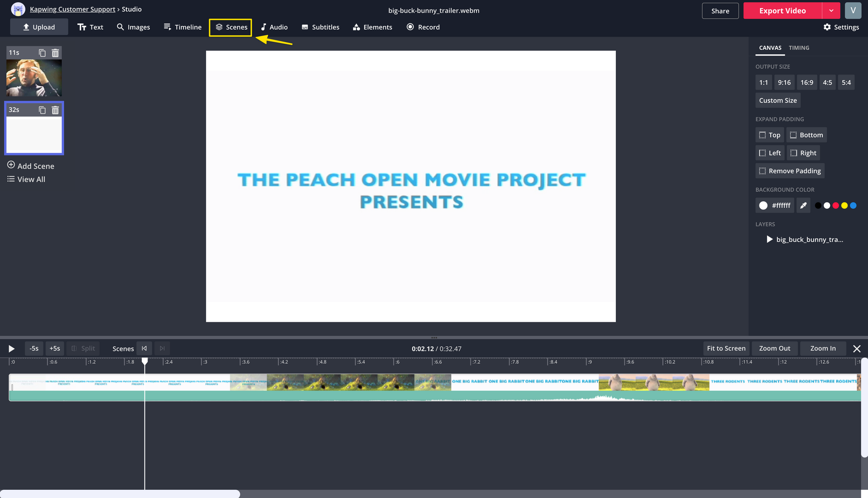Duplicate the 11s scene
Viewport: 868px width, 498px height.
(42, 53)
